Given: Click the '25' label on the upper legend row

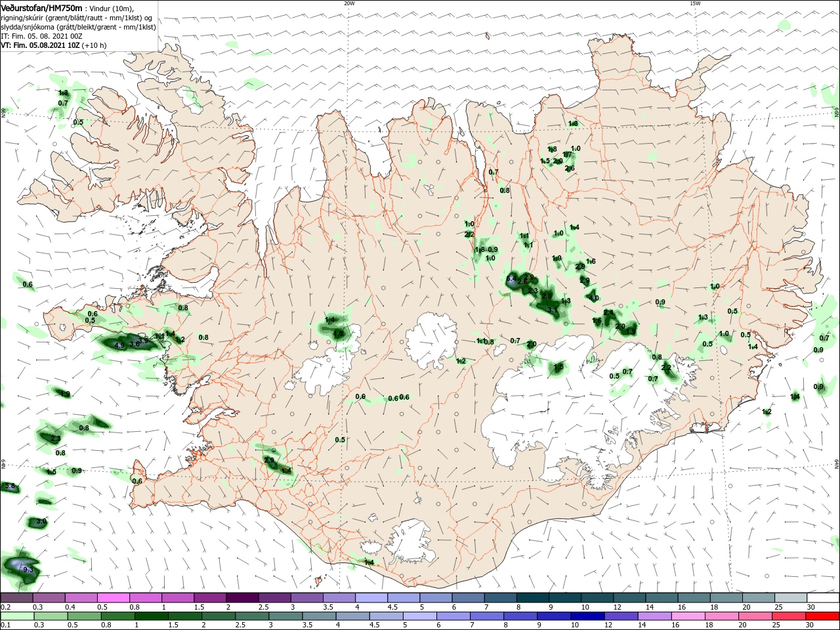Looking at the screenshot, I should (778, 608).
